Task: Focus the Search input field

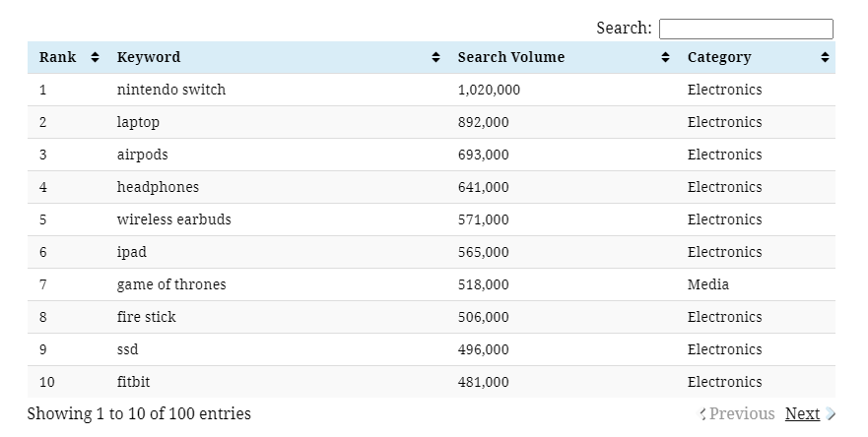Action: (745, 30)
